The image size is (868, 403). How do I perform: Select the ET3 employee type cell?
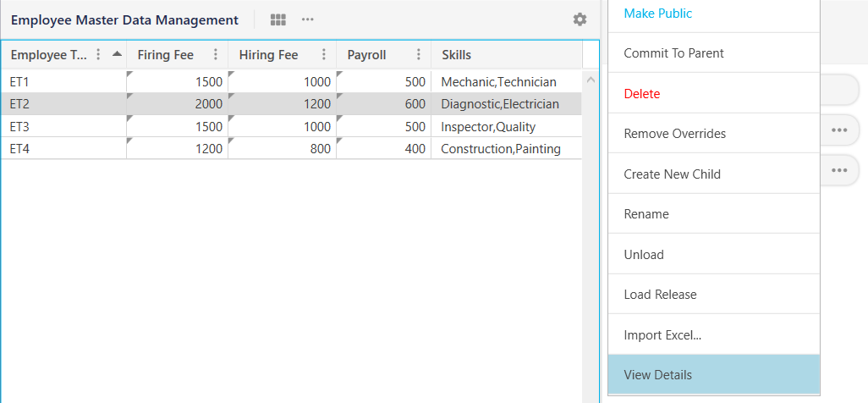coord(63,126)
